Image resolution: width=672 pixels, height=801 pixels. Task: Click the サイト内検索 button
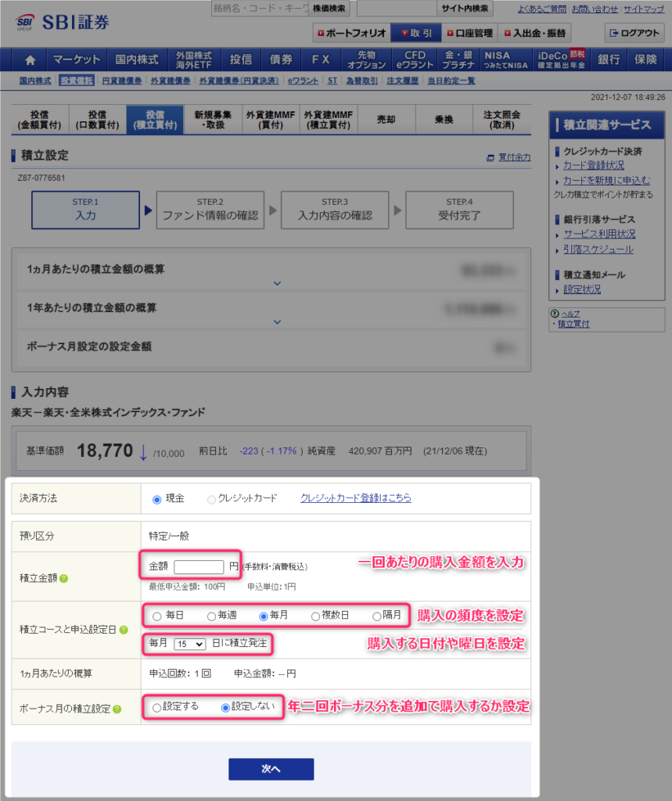point(465,8)
